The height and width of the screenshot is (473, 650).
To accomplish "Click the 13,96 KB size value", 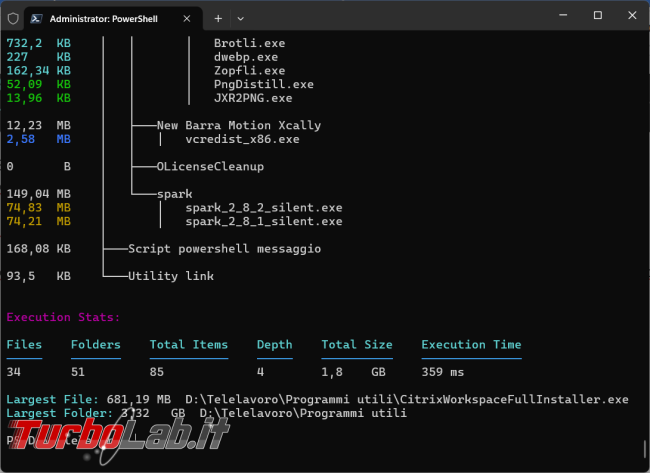I will click(39, 98).
